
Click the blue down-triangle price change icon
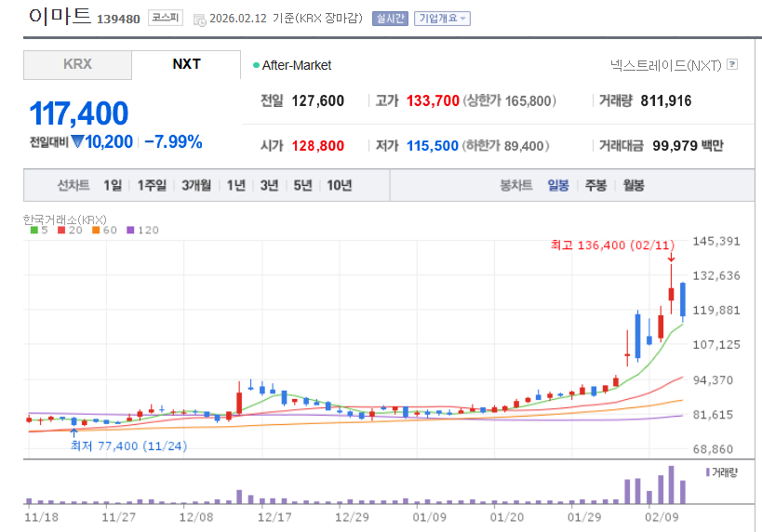click(77, 142)
